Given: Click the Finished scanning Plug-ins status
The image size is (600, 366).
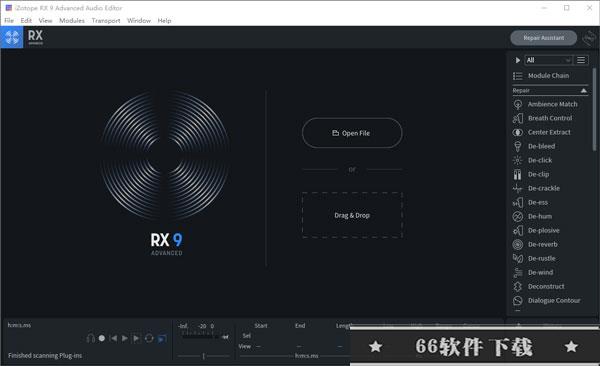Looking at the screenshot, I should 45,356.
